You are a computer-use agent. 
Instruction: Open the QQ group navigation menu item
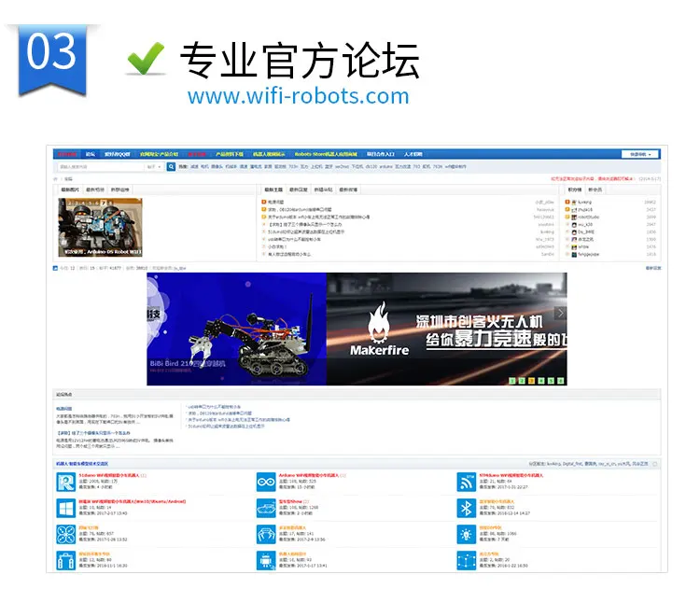(x=118, y=154)
